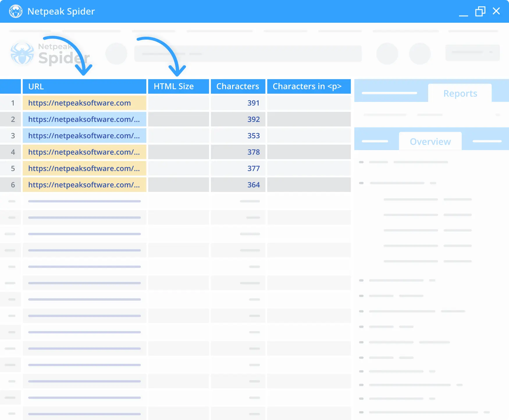Click the Characters value 378

point(253,152)
